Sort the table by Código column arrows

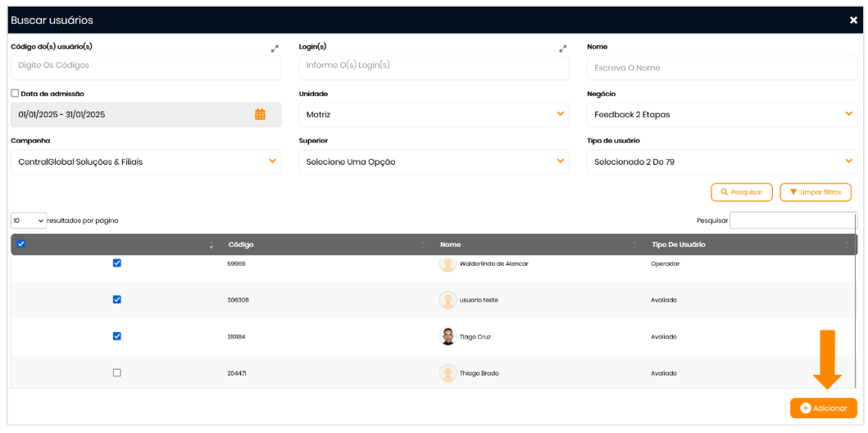423,244
